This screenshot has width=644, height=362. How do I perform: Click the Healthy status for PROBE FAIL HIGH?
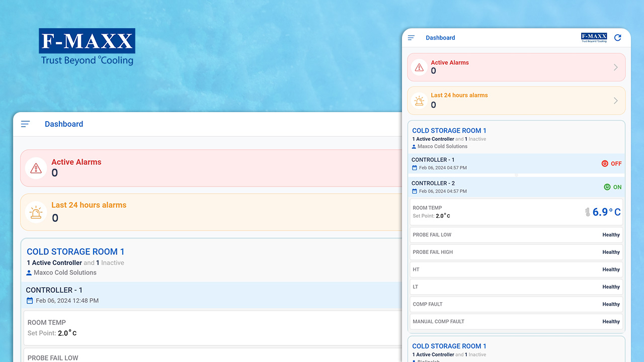click(x=611, y=252)
